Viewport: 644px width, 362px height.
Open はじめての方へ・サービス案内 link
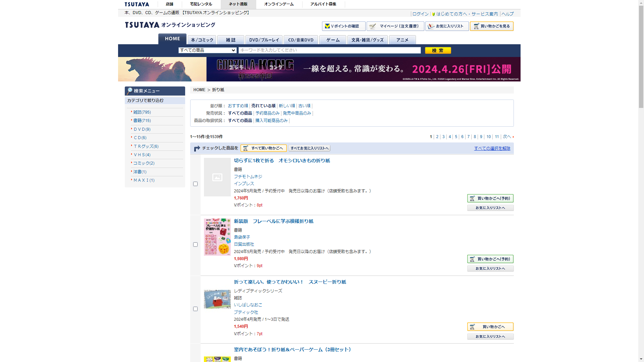467,14
